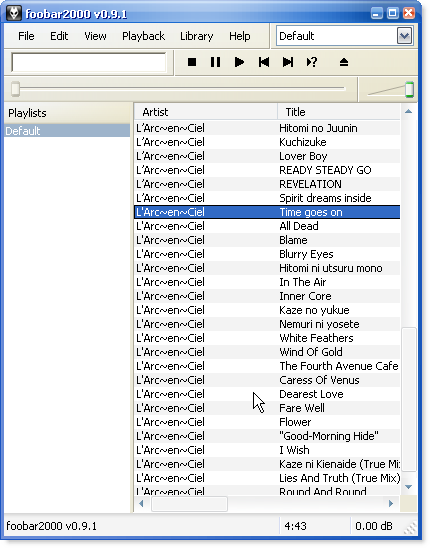Expand the Default playback order dropdown

click(x=404, y=36)
